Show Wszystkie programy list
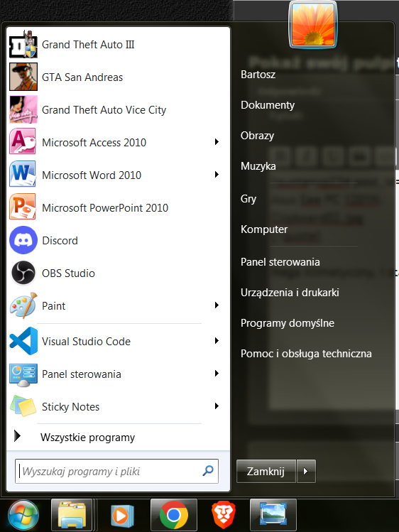The width and height of the screenshot is (399, 532). pyautogui.click(x=88, y=437)
